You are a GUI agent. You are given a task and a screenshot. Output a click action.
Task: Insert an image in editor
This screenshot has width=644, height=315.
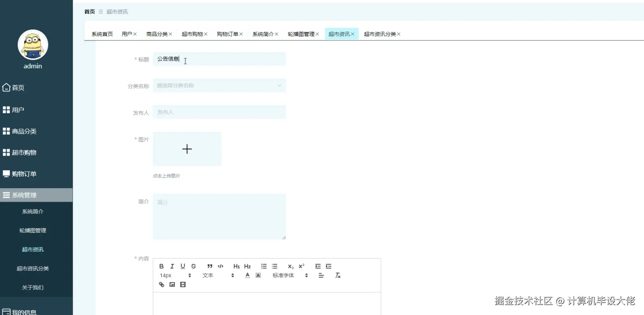(172, 285)
